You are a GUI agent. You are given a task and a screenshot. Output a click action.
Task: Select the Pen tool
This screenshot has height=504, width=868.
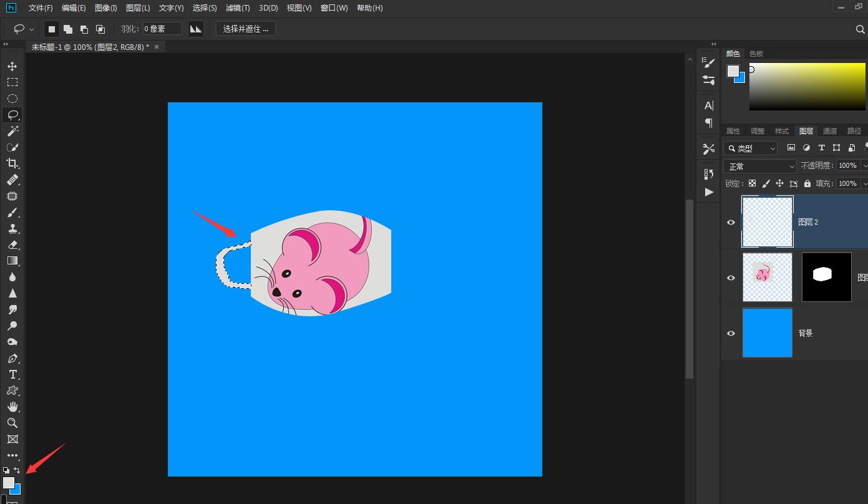point(12,359)
